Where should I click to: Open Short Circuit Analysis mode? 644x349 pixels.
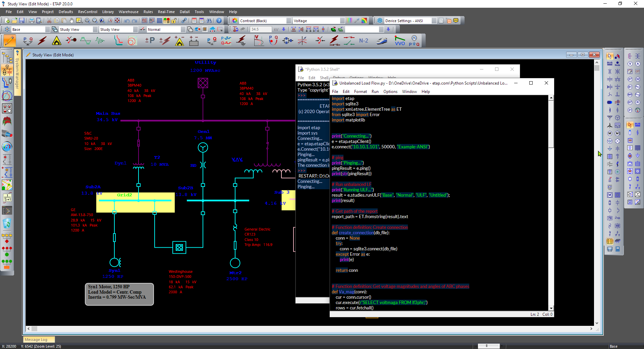[42, 40]
